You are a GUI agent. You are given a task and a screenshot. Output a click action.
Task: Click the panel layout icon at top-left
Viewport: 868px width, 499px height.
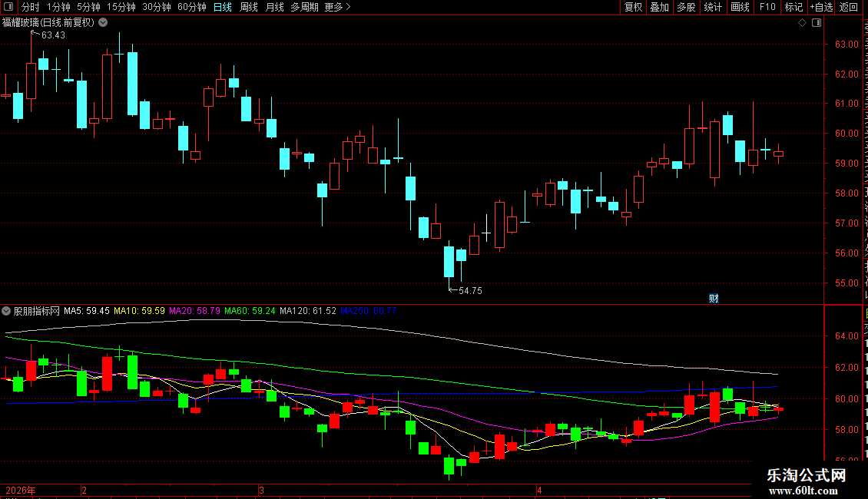pyautogui.click(x=8, y=7)
